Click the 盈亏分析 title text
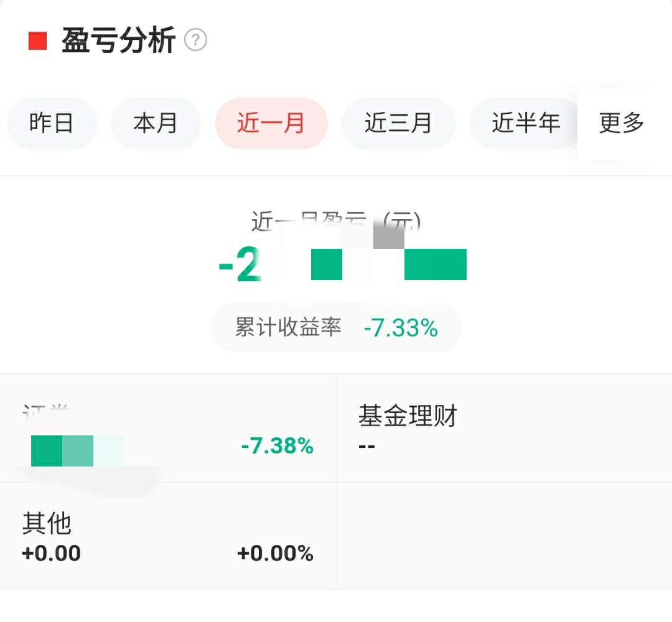Image resolution: width=672 pixels, height=622 pixels. point(118,41)
